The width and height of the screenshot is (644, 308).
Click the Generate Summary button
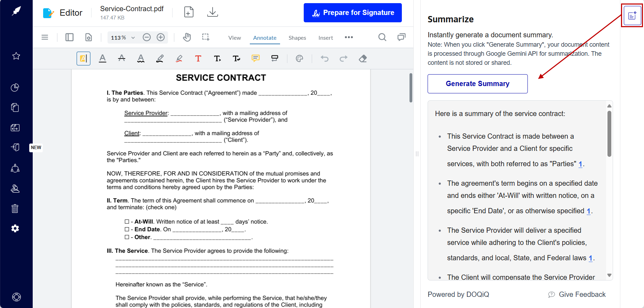click(478, 84)
